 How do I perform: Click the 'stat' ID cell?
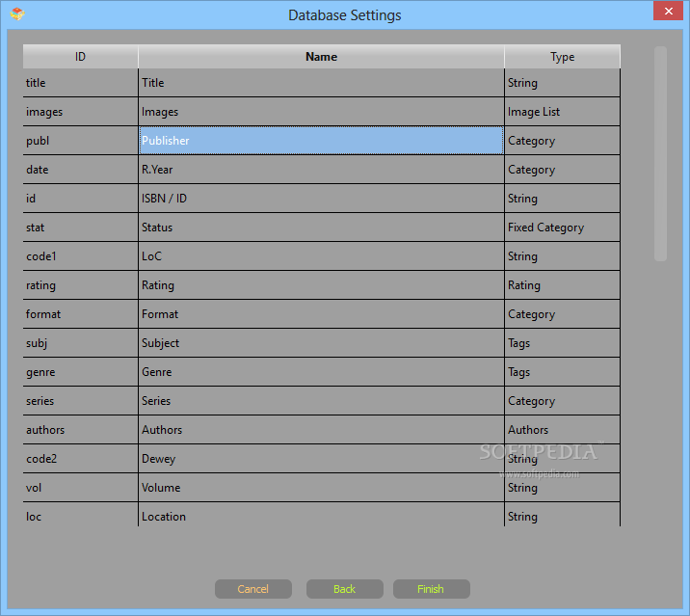coord(81,228)
